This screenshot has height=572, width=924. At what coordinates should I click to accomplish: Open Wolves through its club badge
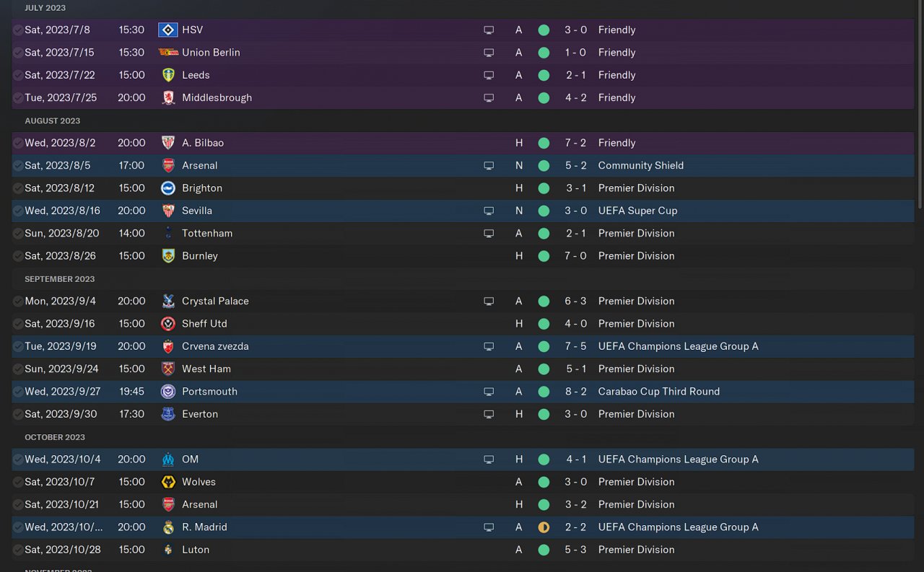(168, 482)
